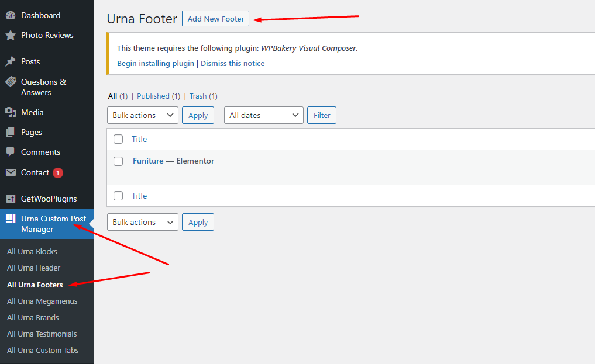Click the red Contact notification badge

pyautogui.click(x=58, y=173)
